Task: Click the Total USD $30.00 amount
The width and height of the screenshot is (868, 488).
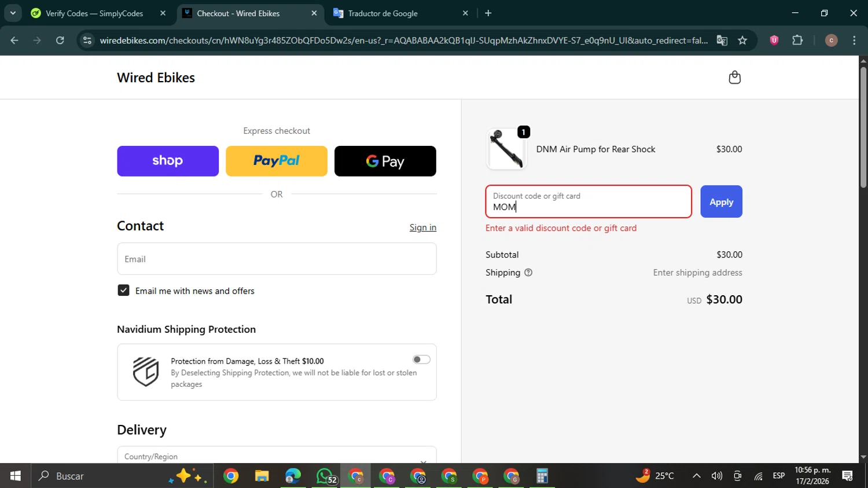Action: point(715,299)
